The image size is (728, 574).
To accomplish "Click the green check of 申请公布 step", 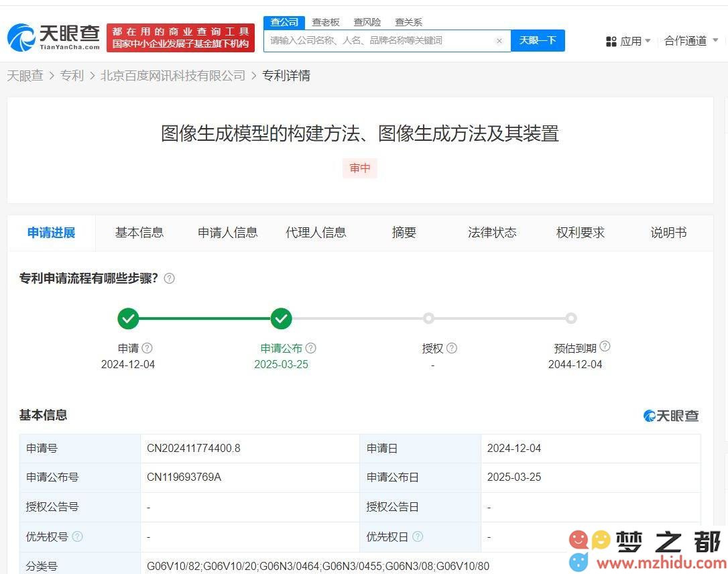I will point(282,319).
